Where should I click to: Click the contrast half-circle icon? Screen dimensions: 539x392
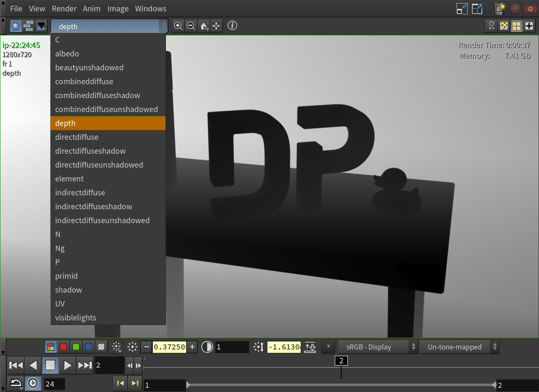207,347
